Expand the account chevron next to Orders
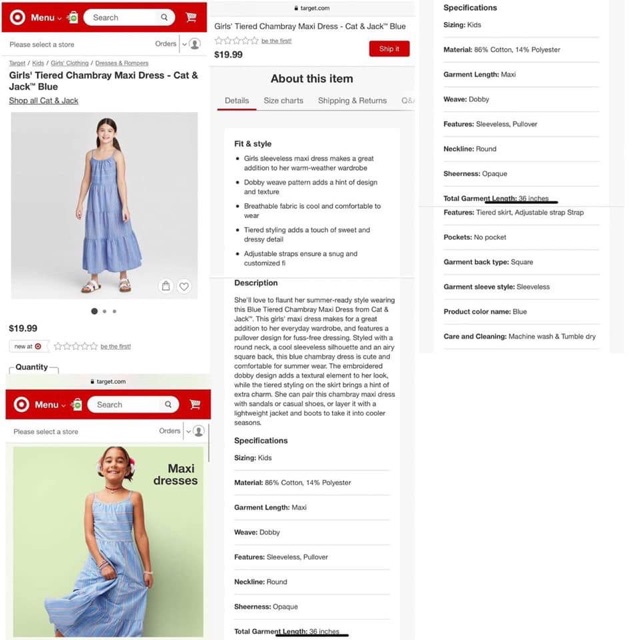The width and height of the screenshot is (632, 640). (x=184, y=44)
